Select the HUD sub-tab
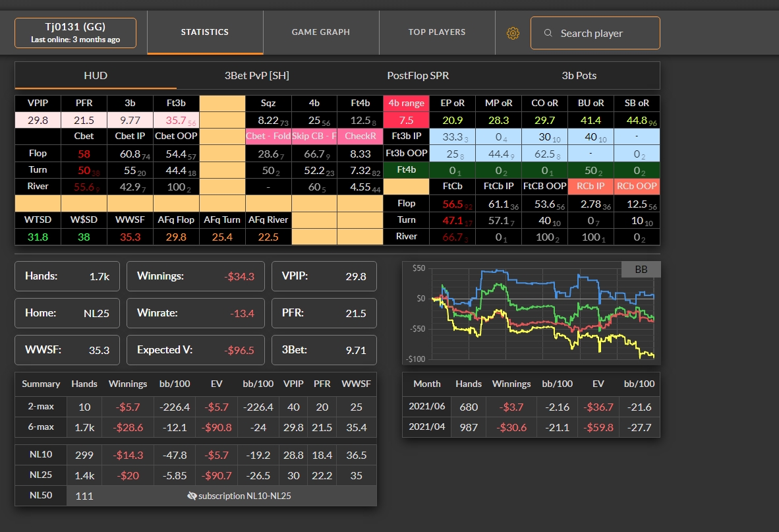Screen dimensions: 779x532 (96, 76)
